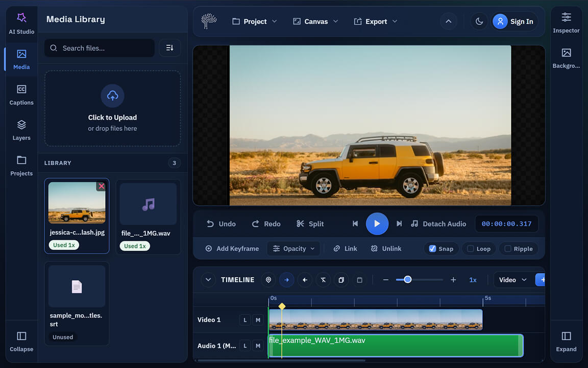Open the Video track type dropdown
The image size is (588, 368).
pyautogui.click(x=512, y=280)
